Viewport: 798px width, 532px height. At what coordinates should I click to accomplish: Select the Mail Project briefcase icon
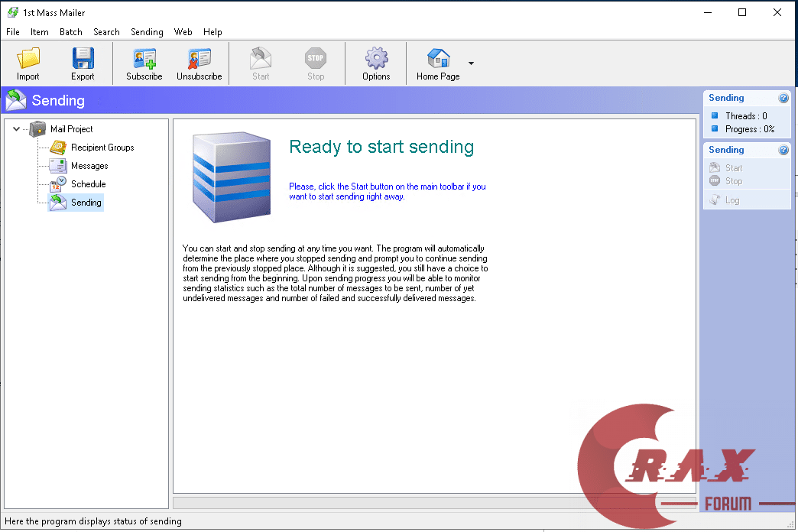tap(37, 129)
